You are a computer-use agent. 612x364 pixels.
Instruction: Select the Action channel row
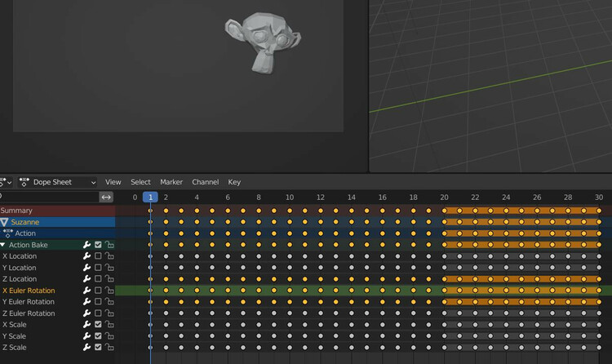pyautogui.click(x=58, y=233)
